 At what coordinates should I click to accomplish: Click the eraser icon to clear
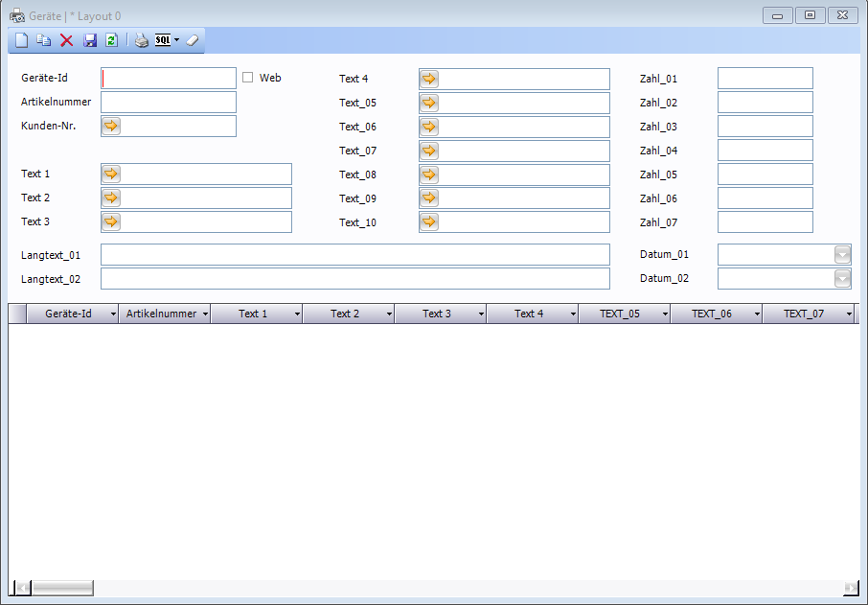point(192,40)
